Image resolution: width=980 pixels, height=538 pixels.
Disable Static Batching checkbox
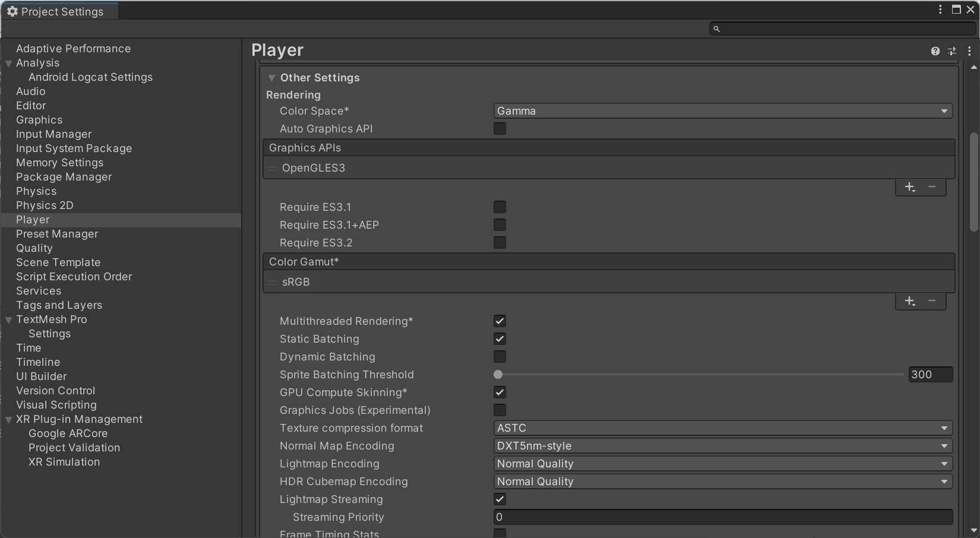click(500, 339)
